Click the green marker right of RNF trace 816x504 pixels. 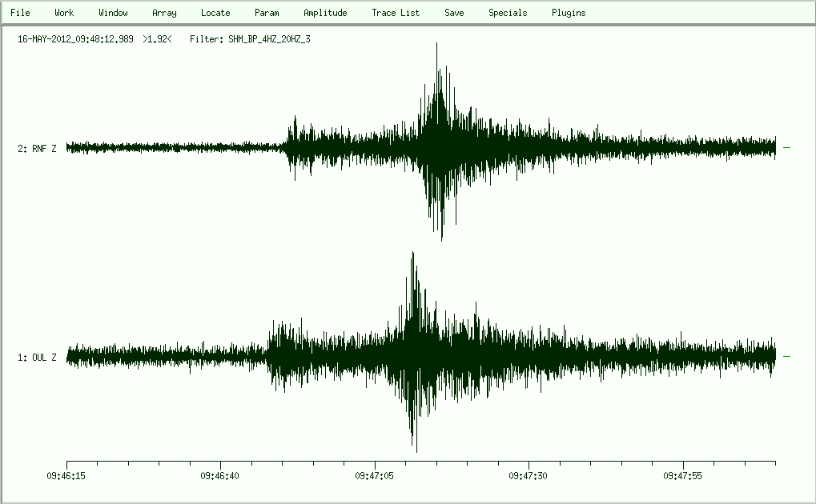coord(786,147)
